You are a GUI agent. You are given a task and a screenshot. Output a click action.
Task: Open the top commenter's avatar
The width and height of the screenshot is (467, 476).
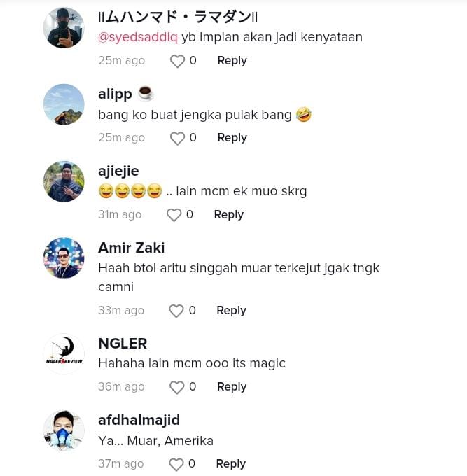click(64, 28)
